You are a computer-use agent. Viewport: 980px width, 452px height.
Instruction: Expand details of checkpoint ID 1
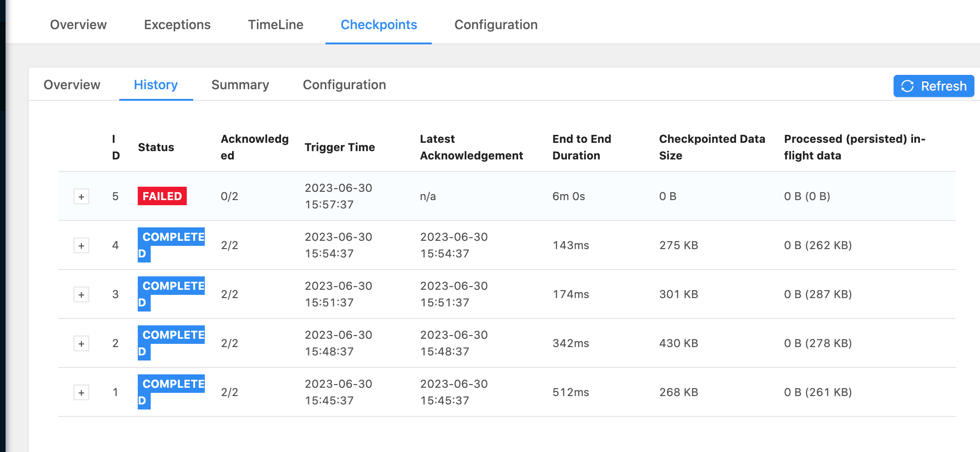click(x=81, y=393)
